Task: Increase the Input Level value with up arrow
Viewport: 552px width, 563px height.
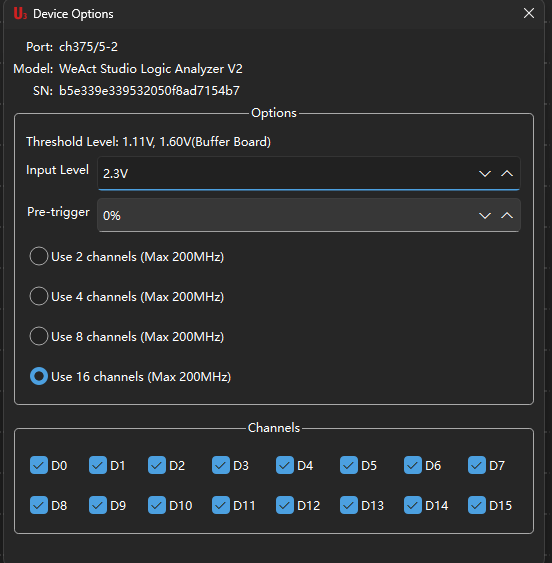Action: click(507, 174)
